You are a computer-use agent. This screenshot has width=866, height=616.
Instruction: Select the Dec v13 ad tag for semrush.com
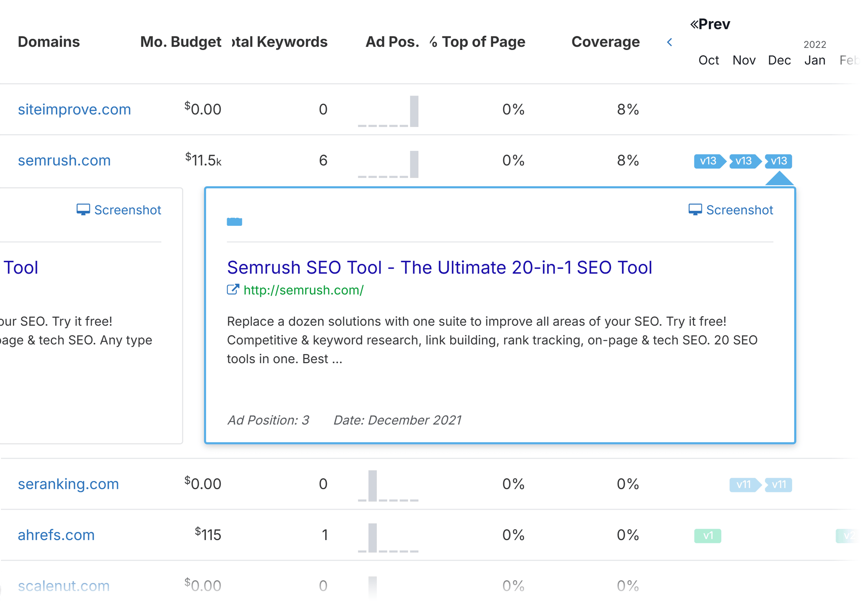tap(779, 161)
